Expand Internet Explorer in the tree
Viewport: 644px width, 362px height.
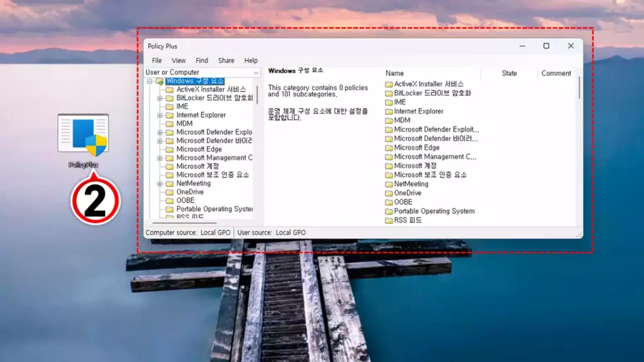click(x=160, y=116)
